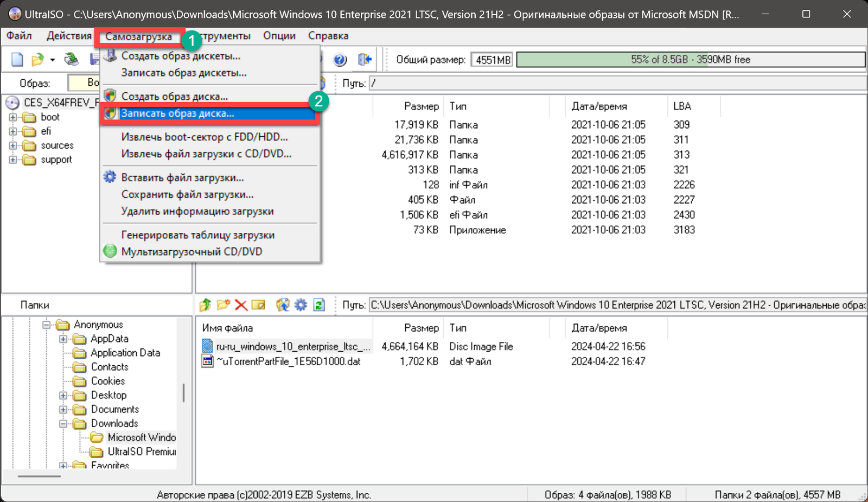Click the uTorrentPartFile dat file icon
This screenshot has height=502, width=868.
pos(207,361)
